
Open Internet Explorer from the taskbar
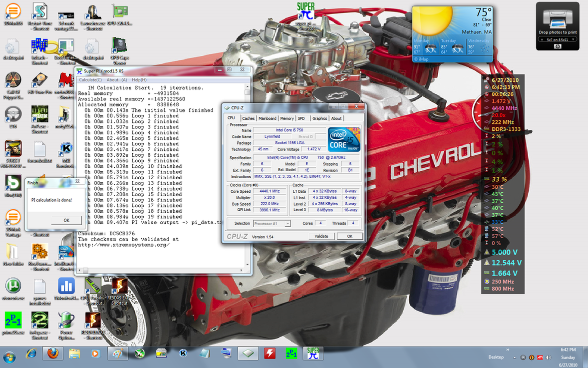click(31, 354)
